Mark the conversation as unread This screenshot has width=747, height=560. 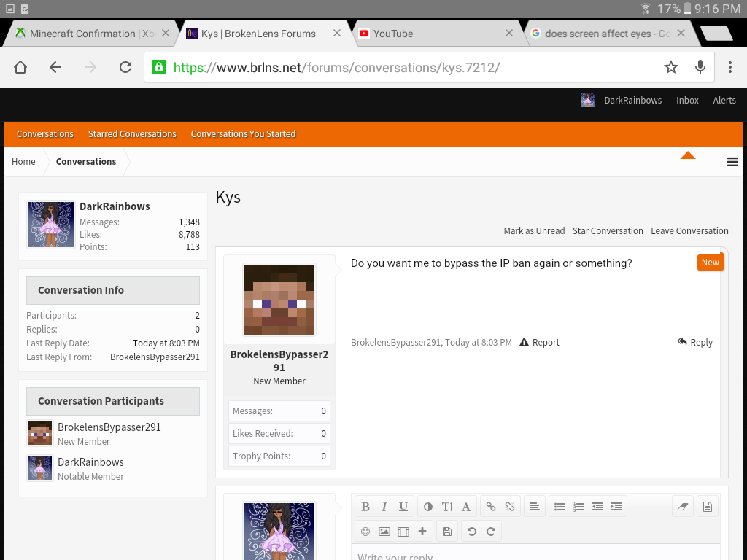coord(534,231)
